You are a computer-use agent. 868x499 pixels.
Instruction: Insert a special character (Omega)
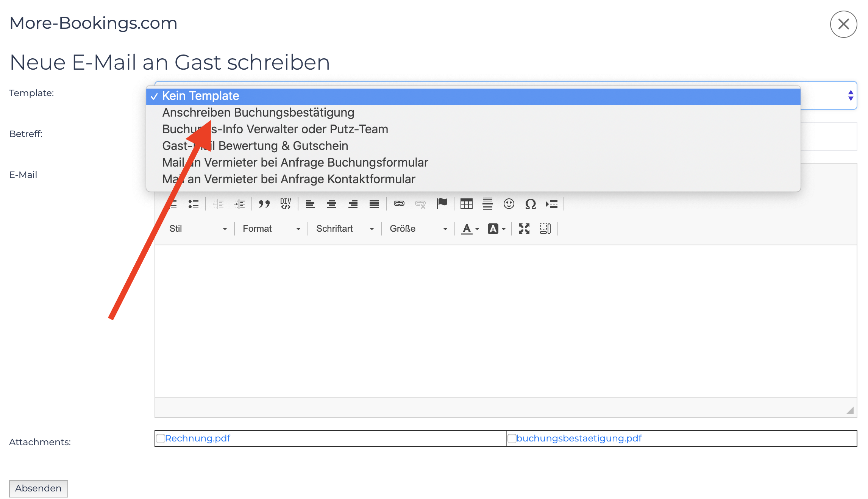pyautogui.click(x=531, y=204)
